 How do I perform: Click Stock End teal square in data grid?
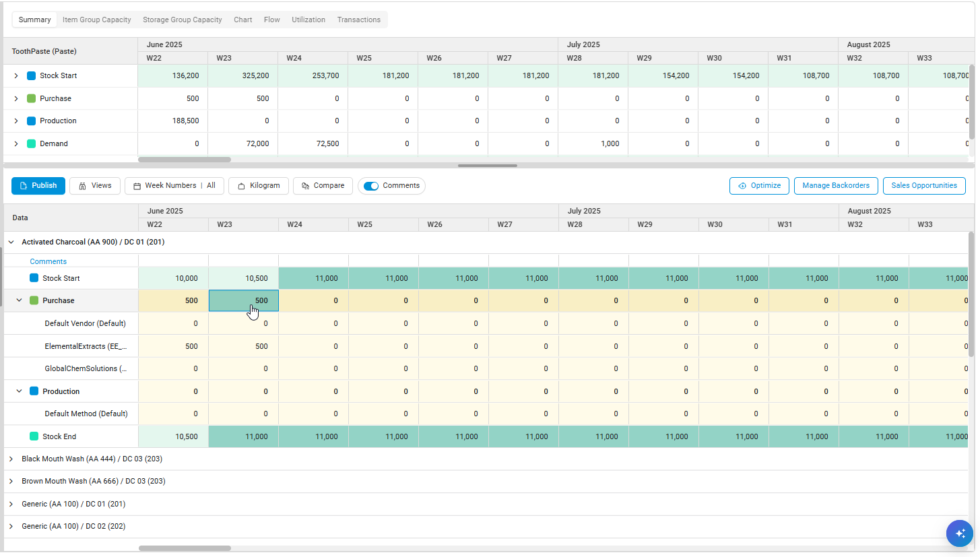34,436
